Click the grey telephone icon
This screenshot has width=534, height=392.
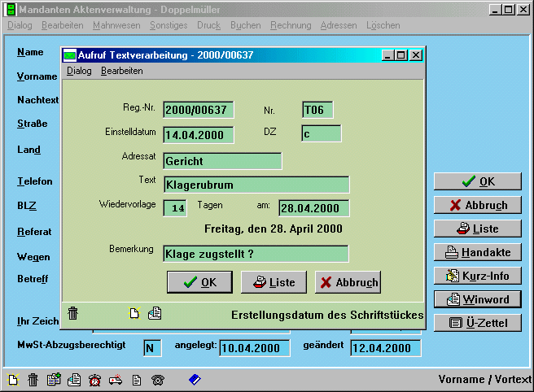tap(158, 380)
